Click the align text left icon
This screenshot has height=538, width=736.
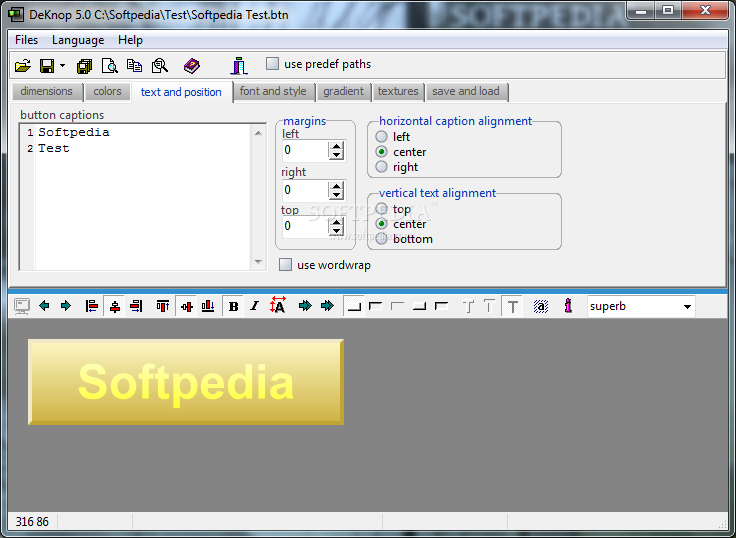92,307
